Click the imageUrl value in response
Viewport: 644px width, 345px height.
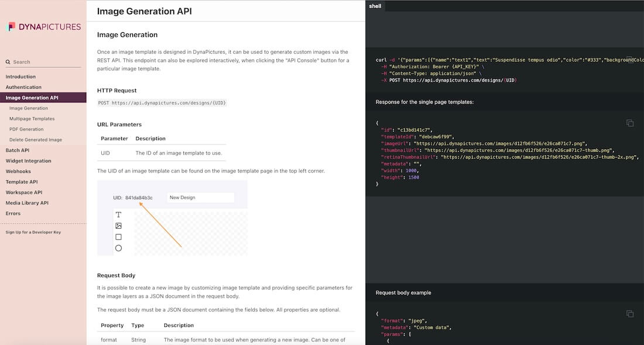pyautogui.click(x=499, y=144)
